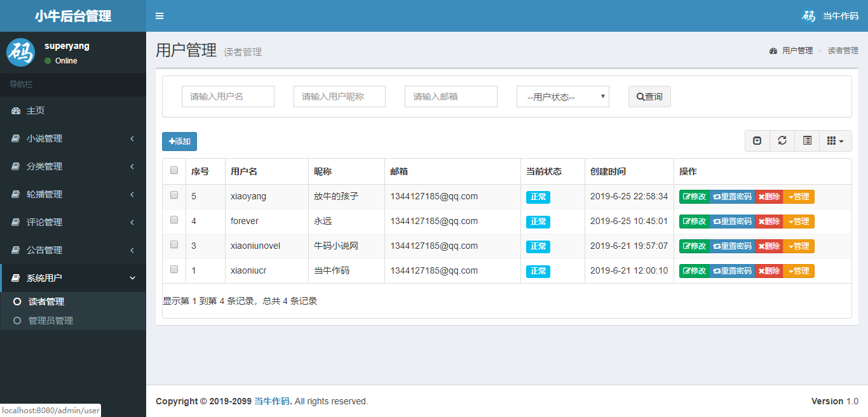Click the book icon beside 轮播管理
Image resolution: width=868 pixels, height=417 pixels.
coord(15,194)
